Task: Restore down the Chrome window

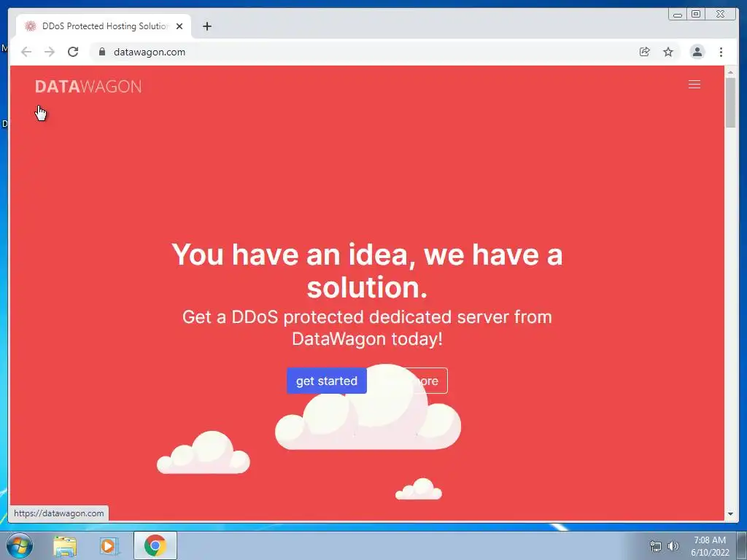Action: 696,15
